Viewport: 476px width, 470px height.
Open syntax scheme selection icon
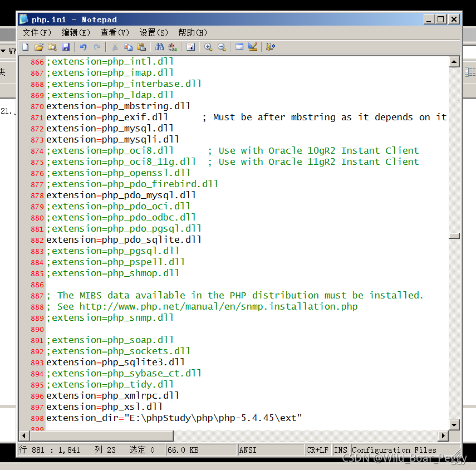coord(239,47)
